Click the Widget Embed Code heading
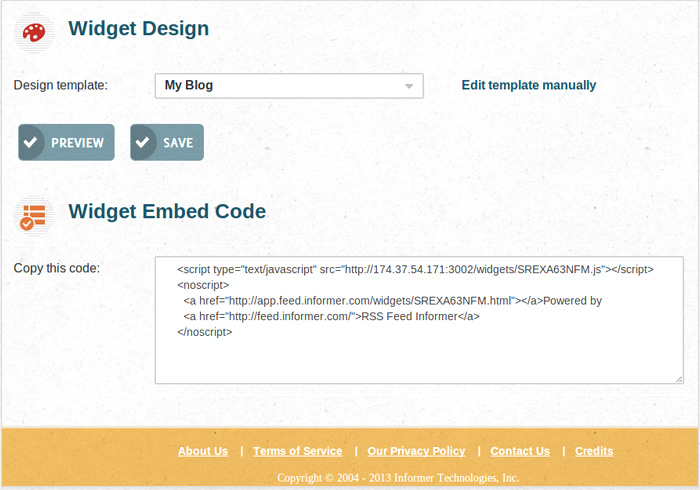 [167, 211]
